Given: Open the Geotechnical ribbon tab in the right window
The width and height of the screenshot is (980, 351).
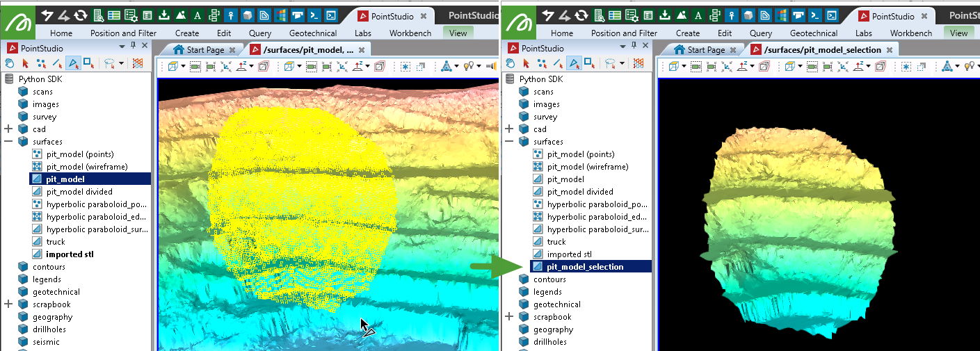Looking at the screenshot, I should [x=813, y=33].
